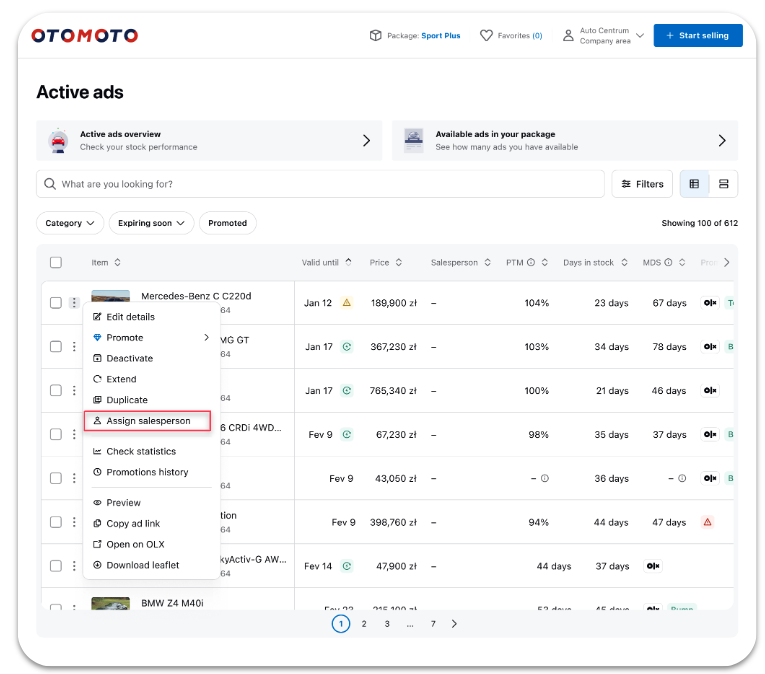Click red alert icon in 398,760 zł row
Viewport: 765px width, 674px height.
tap(707, 522)
